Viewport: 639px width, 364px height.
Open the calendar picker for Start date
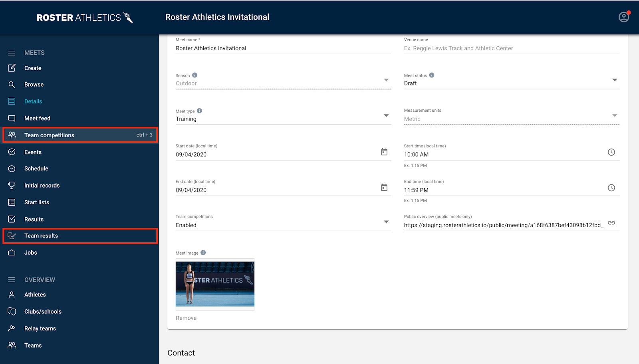pos(384,152)
